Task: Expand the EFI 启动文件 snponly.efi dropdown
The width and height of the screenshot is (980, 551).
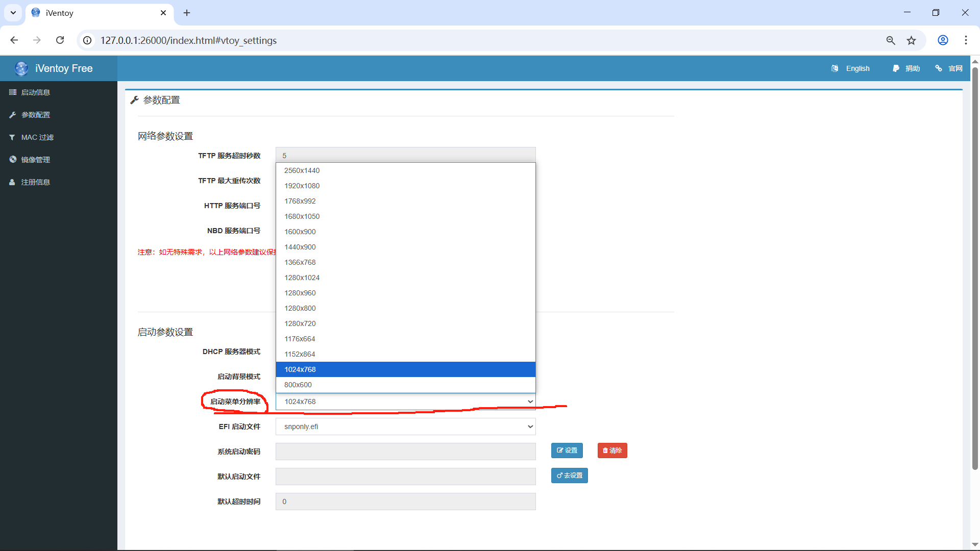Action: [x=405, y=427]
